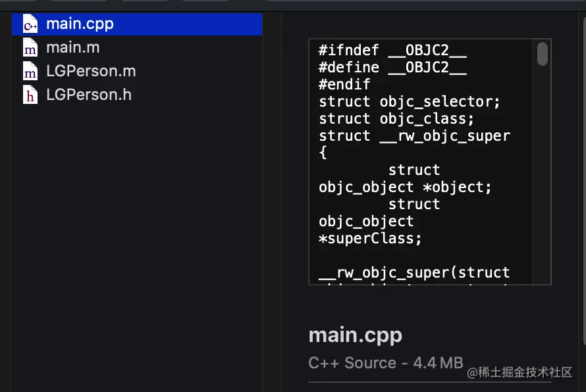Image resolution: width=586 pixels, height=392 pixels.
Task: Click the "#ifndef __OBJC2__" line in preview
Action: [392, 51]
